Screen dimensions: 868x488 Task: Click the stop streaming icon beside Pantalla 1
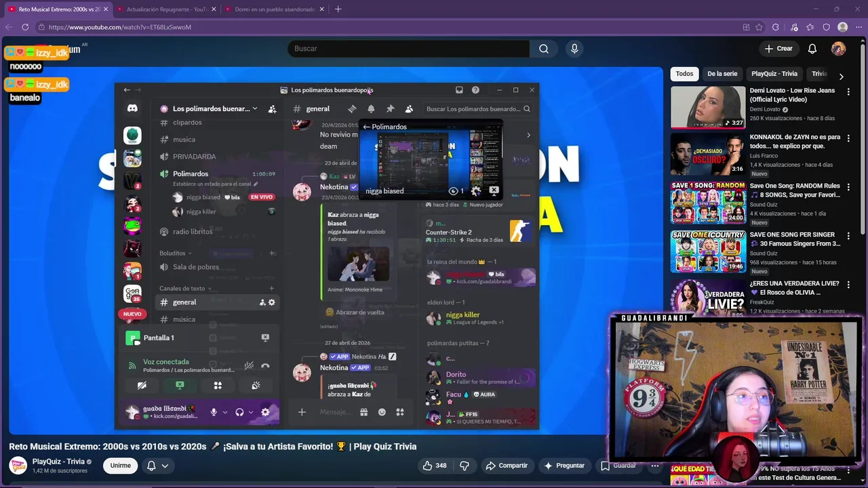(265, 338)
